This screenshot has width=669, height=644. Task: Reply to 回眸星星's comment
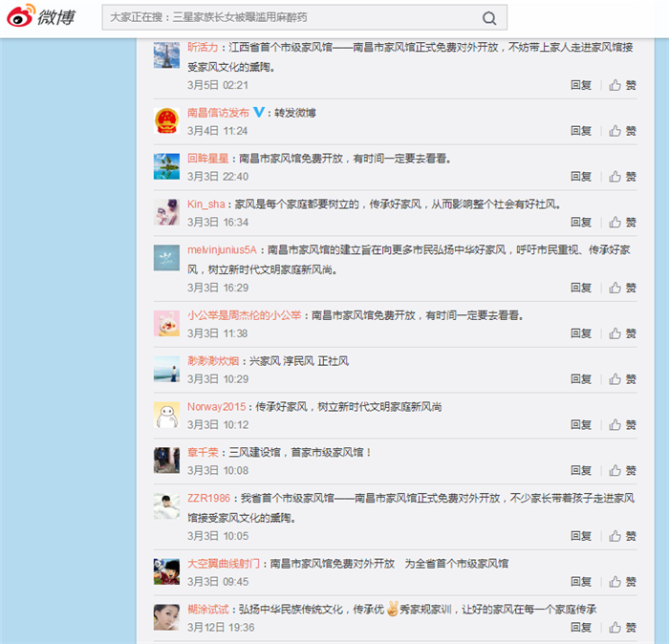tap(580, 177)
